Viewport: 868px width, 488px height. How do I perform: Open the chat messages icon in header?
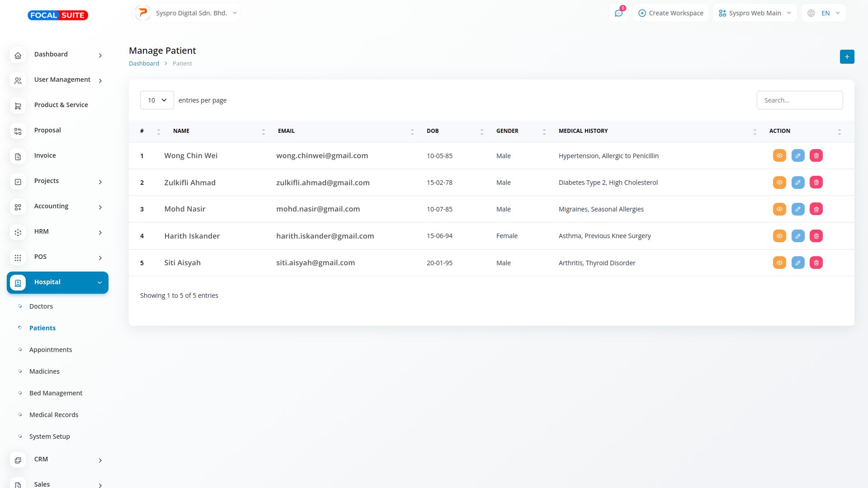click(x=618, y=13)
